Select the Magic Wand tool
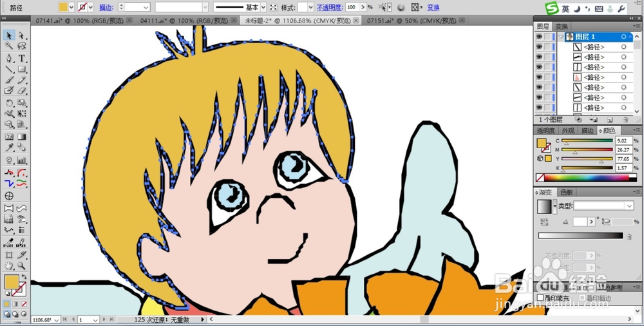 click(x=9, y=46)
